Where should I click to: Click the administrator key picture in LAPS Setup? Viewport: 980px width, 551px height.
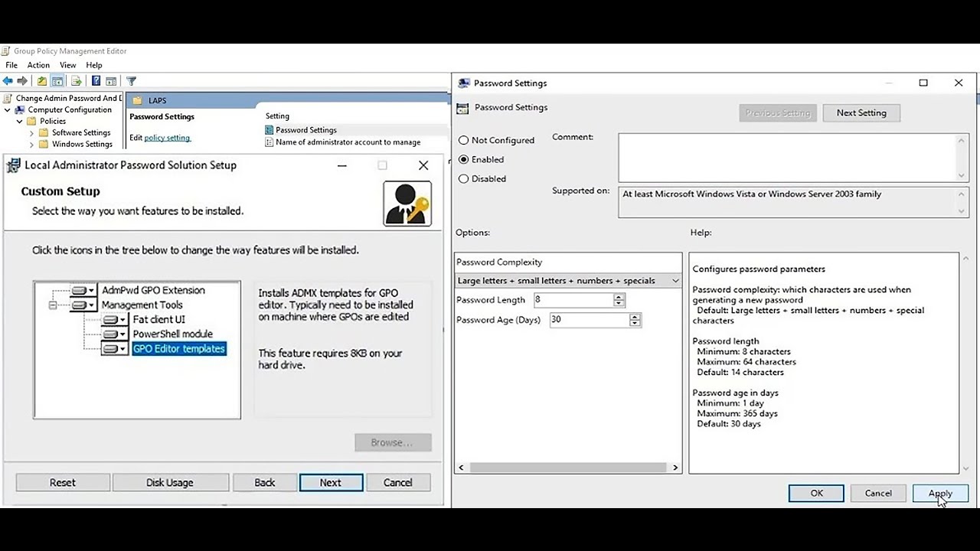pyautogui.click(x=407, y=204)
